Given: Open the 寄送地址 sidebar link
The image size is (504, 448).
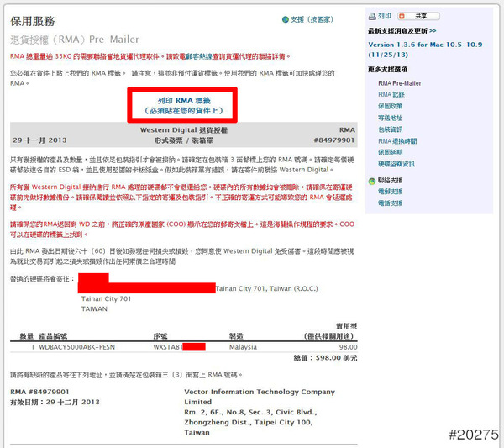Looking at the screenshot, I should pyautogui.click(x=391, y=118).
